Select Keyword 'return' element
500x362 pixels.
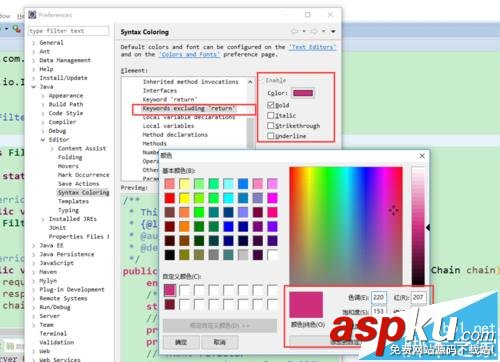pos(170,99)
